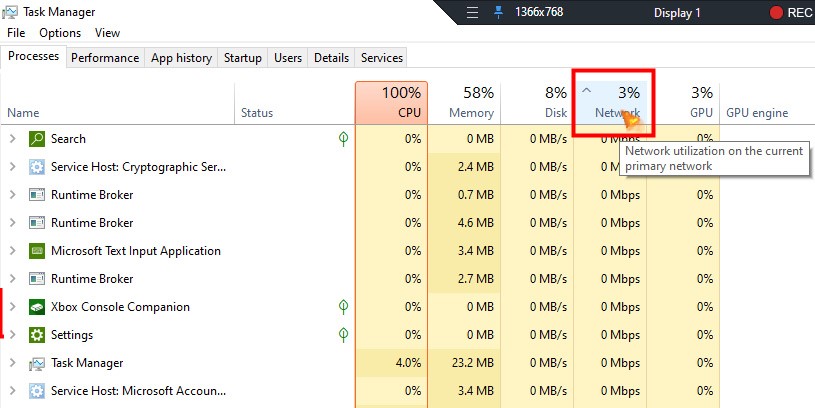Click the hamburger menu in recorder bar
The height and width of the screenshot is (408, 815).
coord(473,13)
